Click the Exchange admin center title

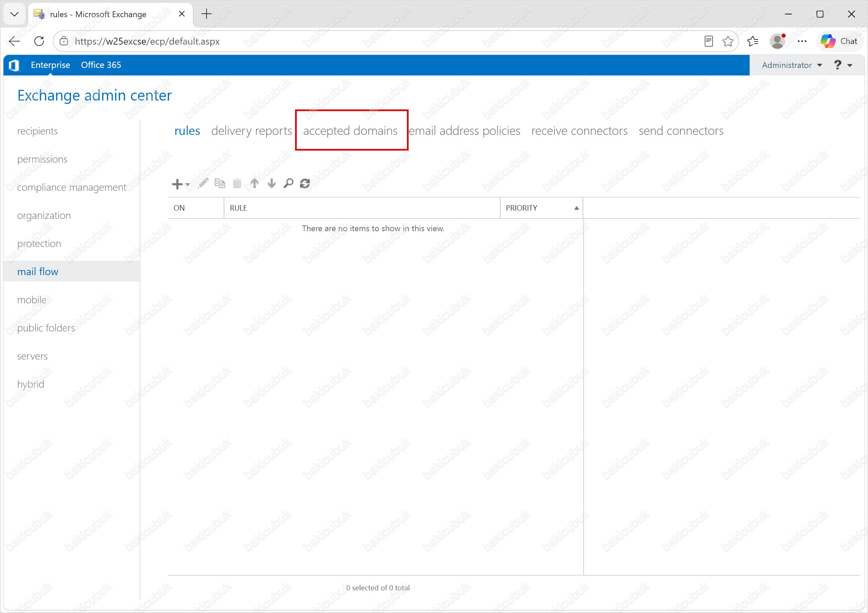click(94, 96)
